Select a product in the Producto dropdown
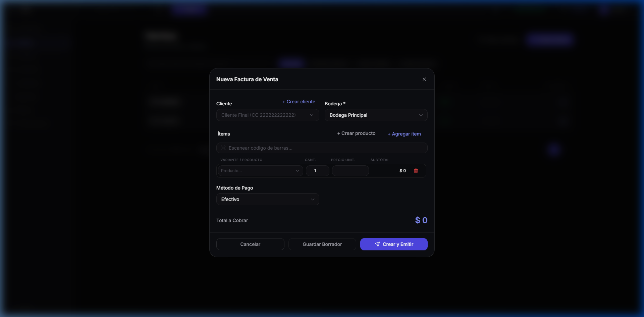This screenshot has width=644, height=317. (260, 171)
